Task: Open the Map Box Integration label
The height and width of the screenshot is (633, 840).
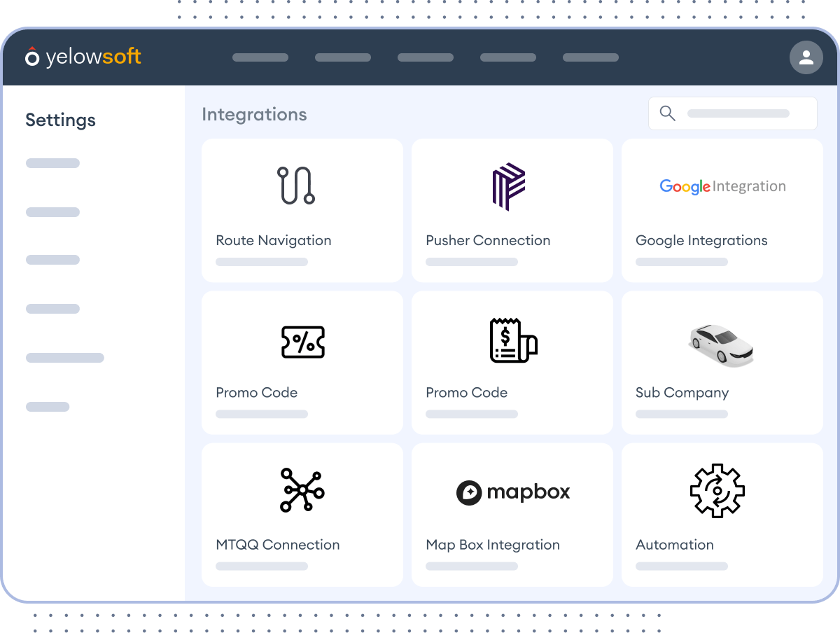Action: pyautogui.click(x=493, y=544)
